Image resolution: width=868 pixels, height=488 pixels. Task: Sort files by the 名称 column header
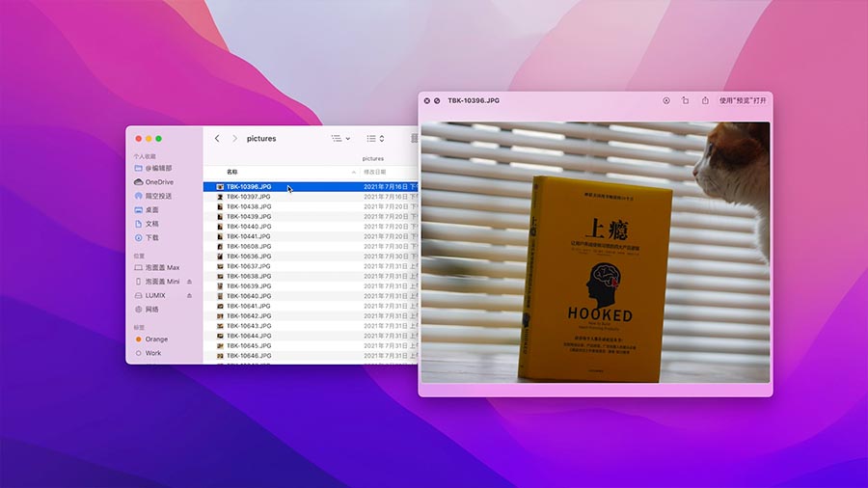(x=232, y=172)
